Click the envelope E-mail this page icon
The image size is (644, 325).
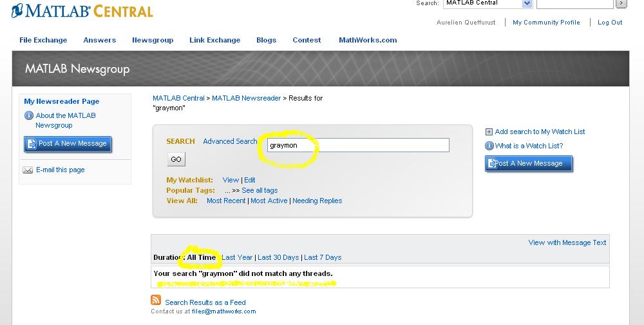(28, 170)
